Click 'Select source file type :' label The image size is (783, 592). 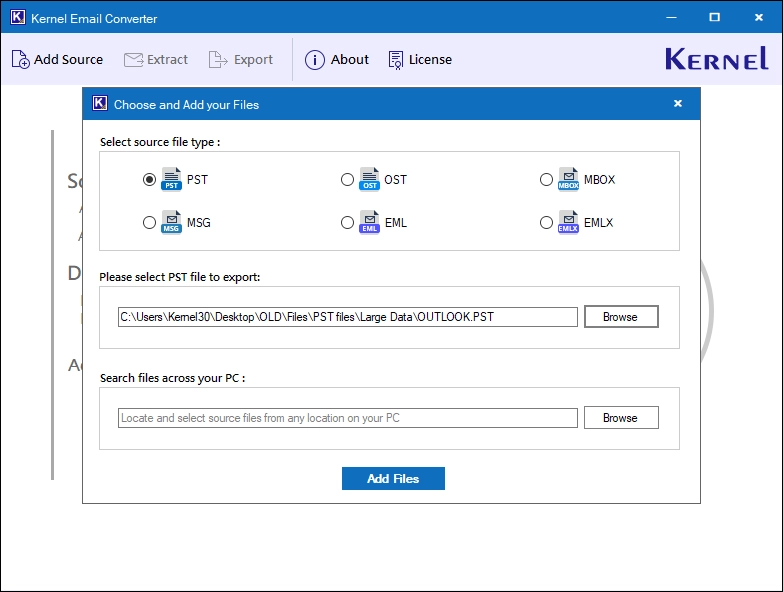(x=160, y=142)
